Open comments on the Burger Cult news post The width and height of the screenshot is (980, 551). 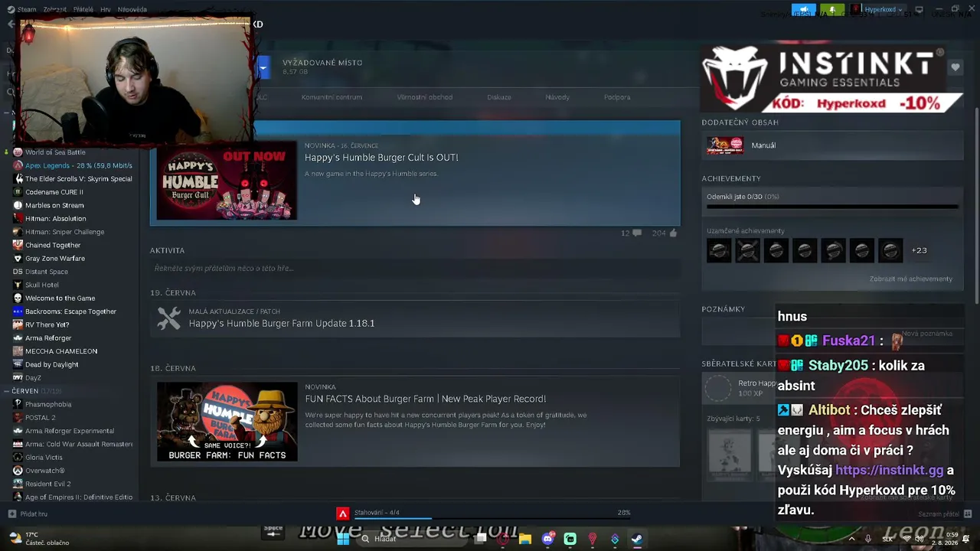636,233
